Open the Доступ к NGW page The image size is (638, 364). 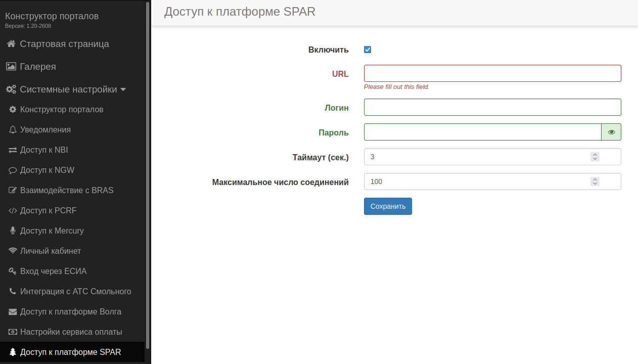tap(72, 170)
